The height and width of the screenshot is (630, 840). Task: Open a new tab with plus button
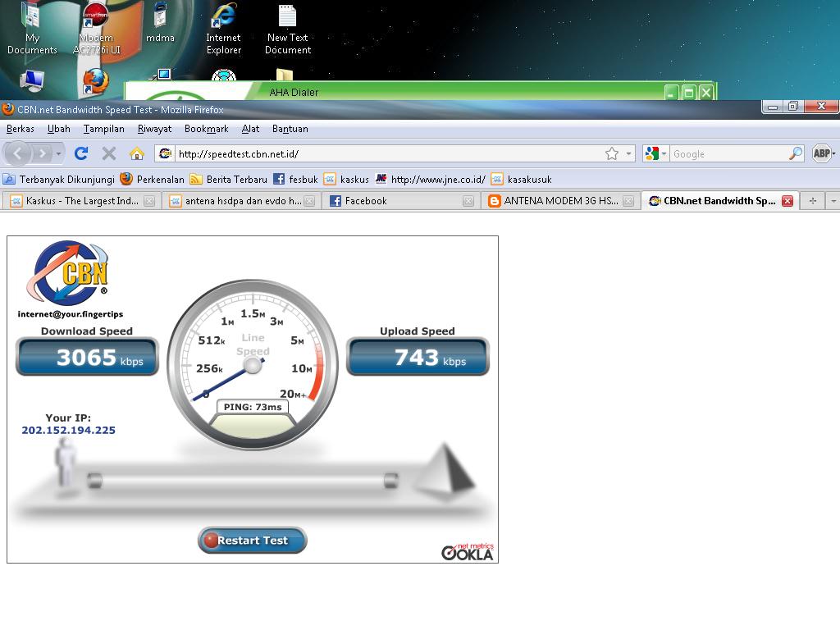coord(813,201)
